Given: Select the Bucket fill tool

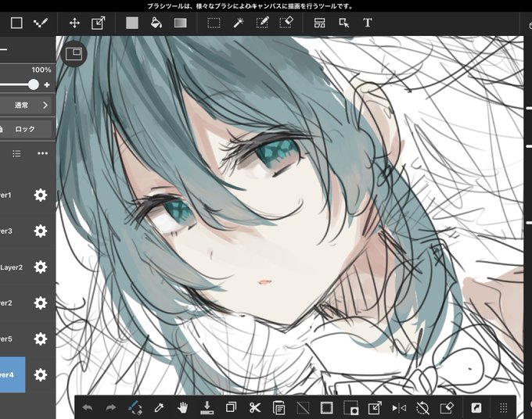Looking at the screenshot, I should [x=156, y=23].
